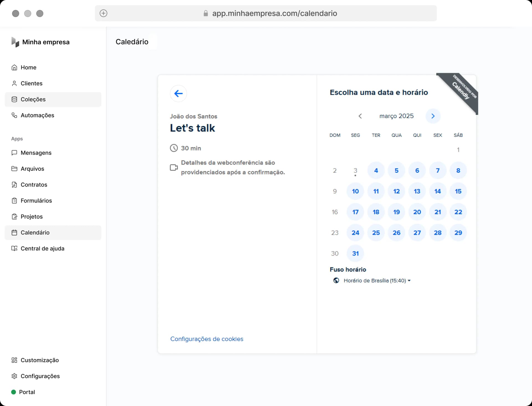Open the Contratos document icon
The width and height of the screenshot is (532, 406).
coord(14,185)
